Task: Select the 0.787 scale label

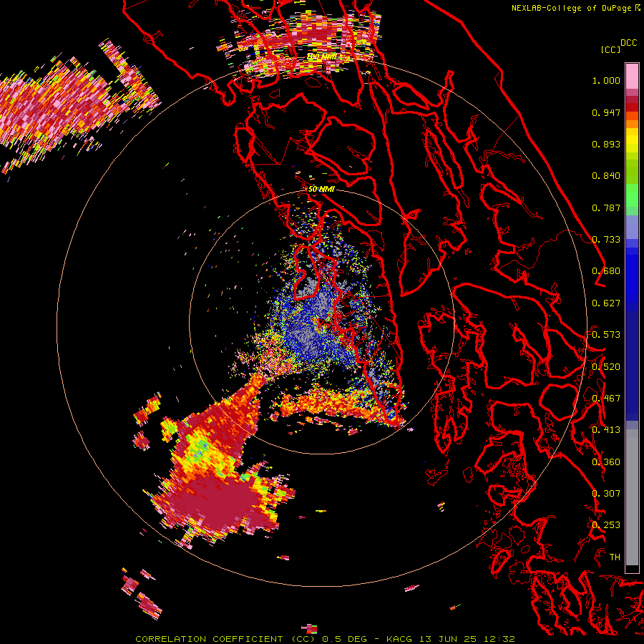Action: click(x=606, y=208)
